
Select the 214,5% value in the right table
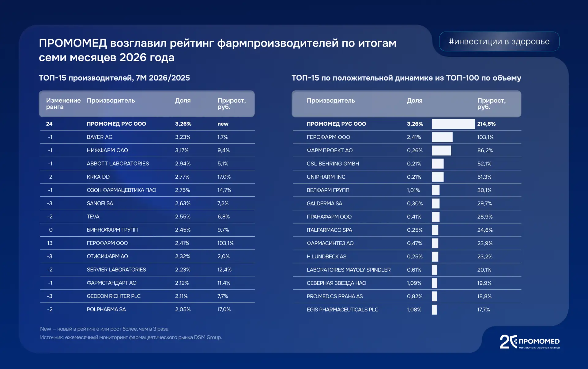click(486, 124)
